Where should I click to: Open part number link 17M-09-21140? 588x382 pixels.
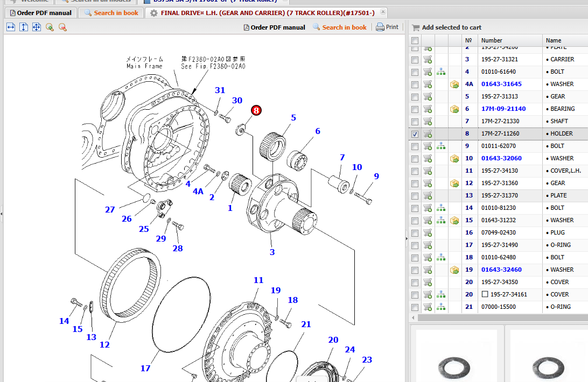pos(503,109)
